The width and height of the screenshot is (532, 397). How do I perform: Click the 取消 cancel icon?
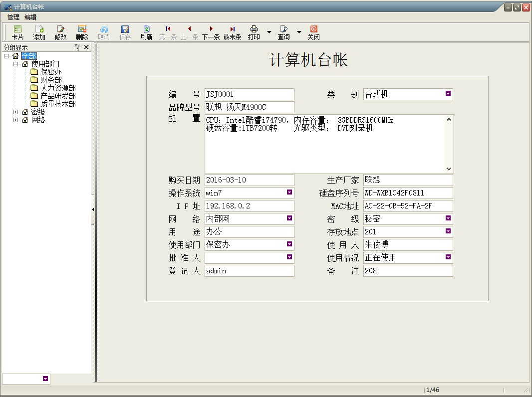(104, 29)
